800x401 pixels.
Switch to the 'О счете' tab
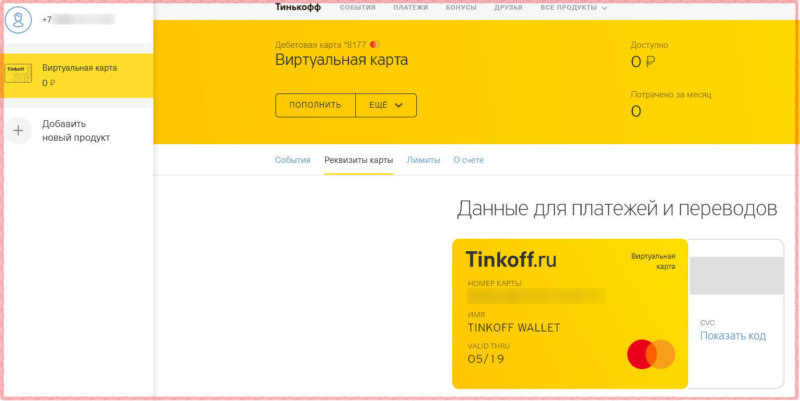point(468,160)
